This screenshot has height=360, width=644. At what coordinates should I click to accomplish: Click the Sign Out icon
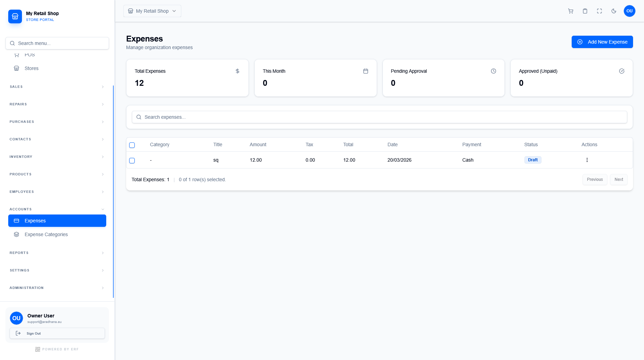pyautogui.click(x=18, y=333)
